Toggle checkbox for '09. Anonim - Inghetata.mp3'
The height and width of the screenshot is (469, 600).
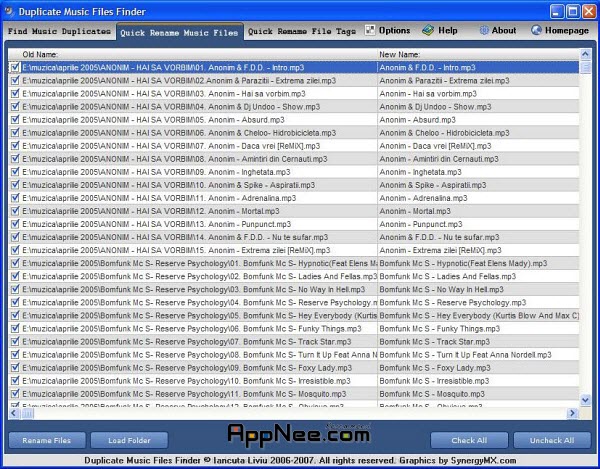point(15,172)
